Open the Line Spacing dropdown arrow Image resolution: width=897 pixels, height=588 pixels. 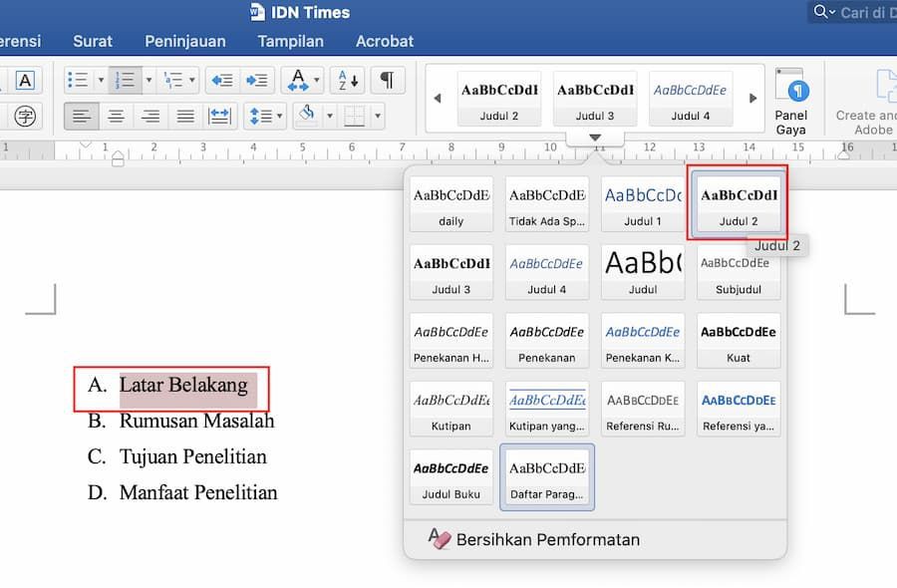pos(280,116)
